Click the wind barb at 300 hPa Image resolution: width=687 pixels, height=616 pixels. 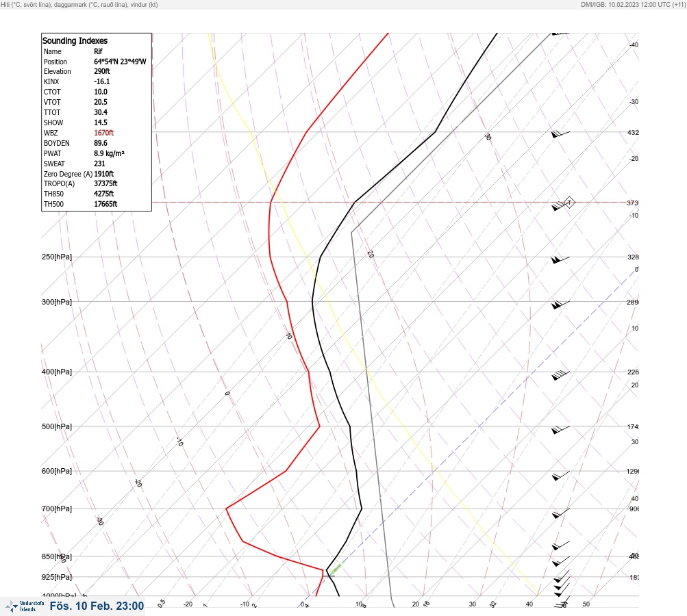coord(560,305)
